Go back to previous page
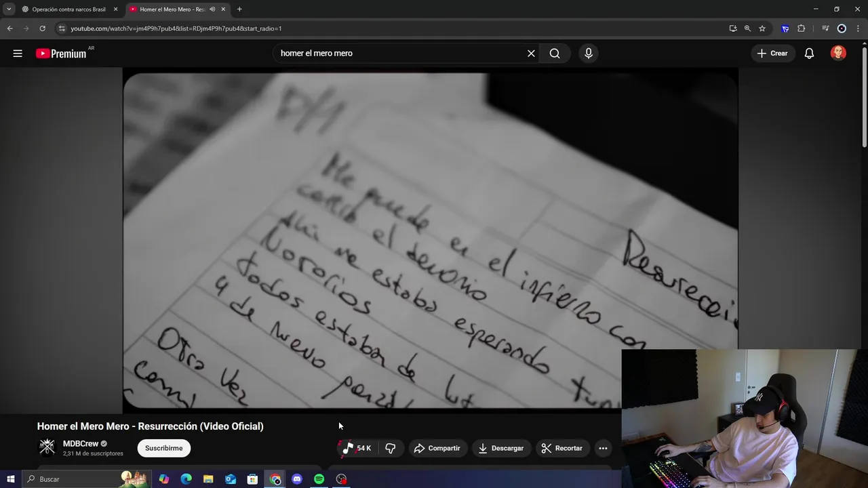Screen dimensions: 868x488 (9, 28)
